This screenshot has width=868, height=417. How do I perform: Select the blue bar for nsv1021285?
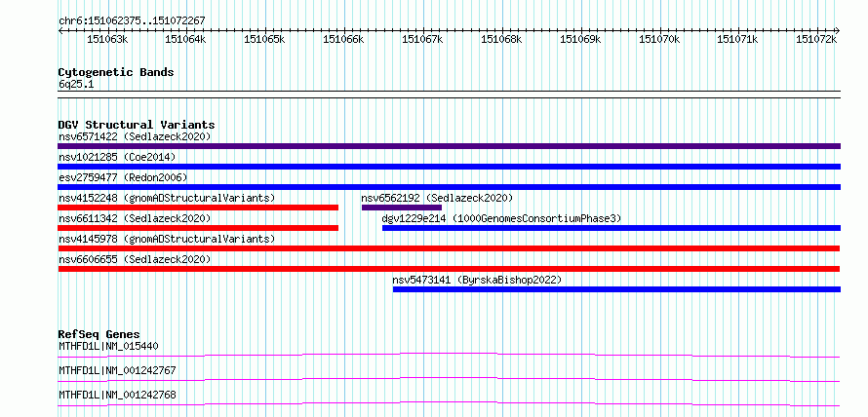click(449, 167)
